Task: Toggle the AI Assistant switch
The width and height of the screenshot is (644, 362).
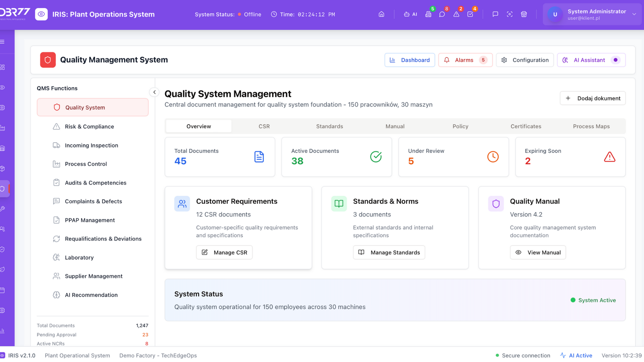Action: click(x=615, y=60)
